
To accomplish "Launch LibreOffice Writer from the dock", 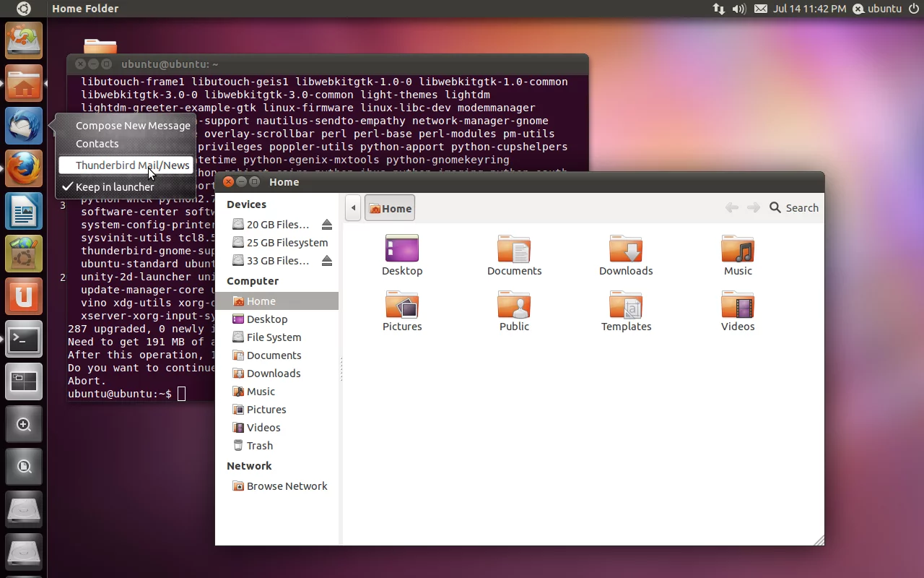I will 24,211.
